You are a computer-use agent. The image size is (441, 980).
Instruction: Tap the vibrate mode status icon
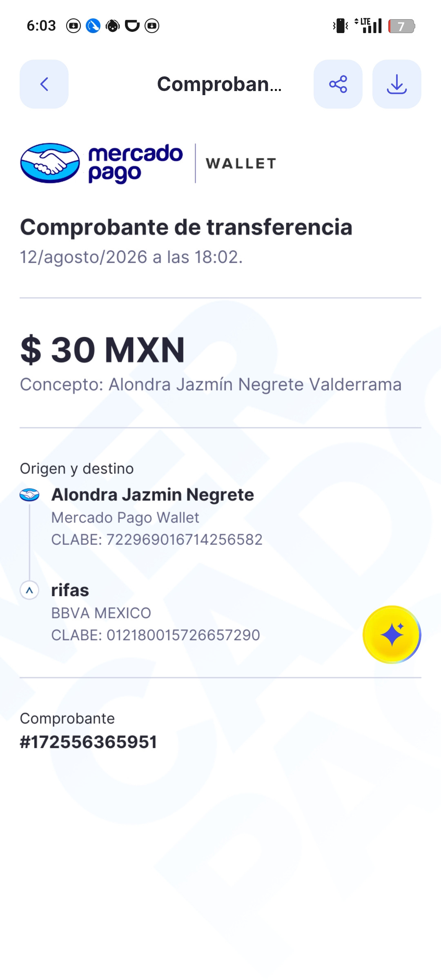tap(341, 26)
